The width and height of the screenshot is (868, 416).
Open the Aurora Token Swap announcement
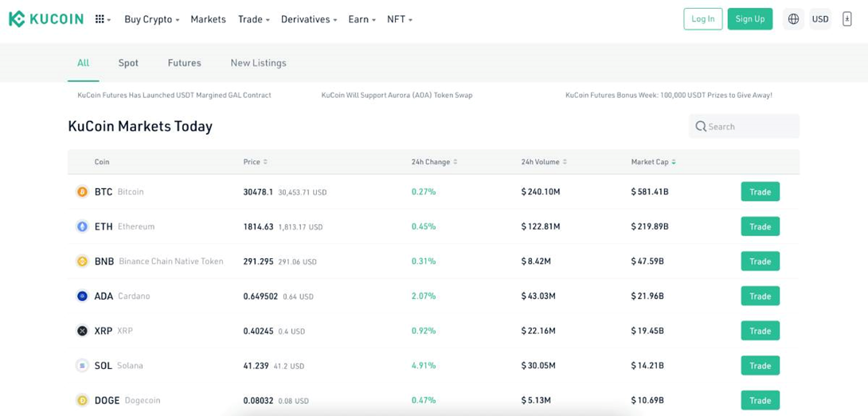[x=397, y=96]
